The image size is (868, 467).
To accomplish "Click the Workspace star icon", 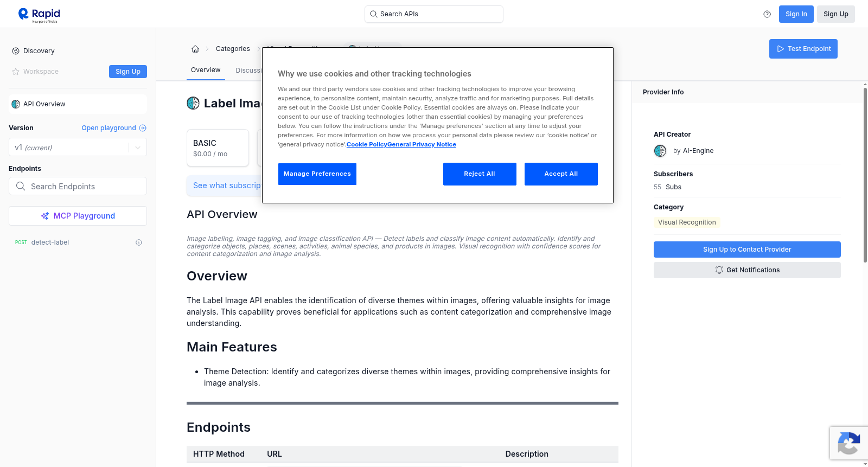I will click(16, 72).
